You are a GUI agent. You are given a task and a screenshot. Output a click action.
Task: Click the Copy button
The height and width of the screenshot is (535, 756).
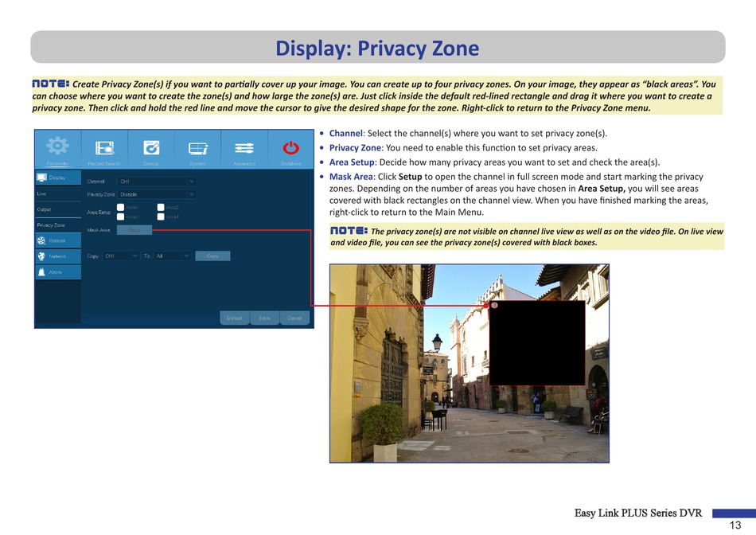tap(212, 256)
